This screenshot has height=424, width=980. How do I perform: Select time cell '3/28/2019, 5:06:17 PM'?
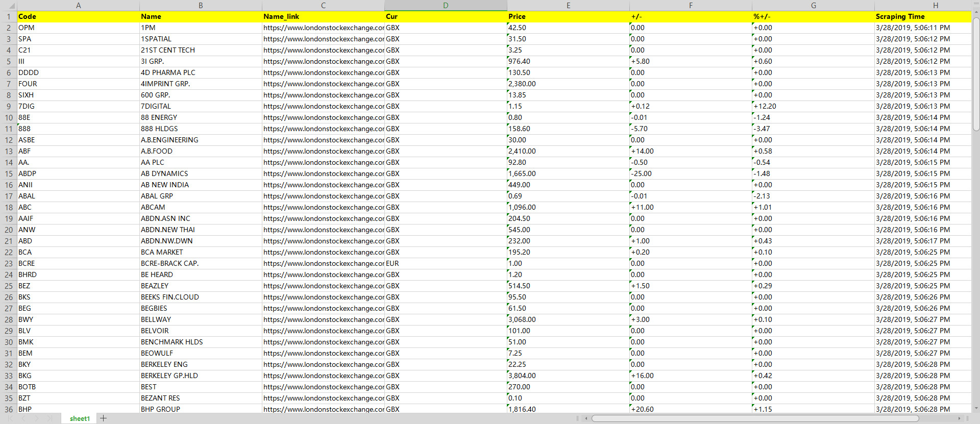pyautogui.click(x=923, y=241)
